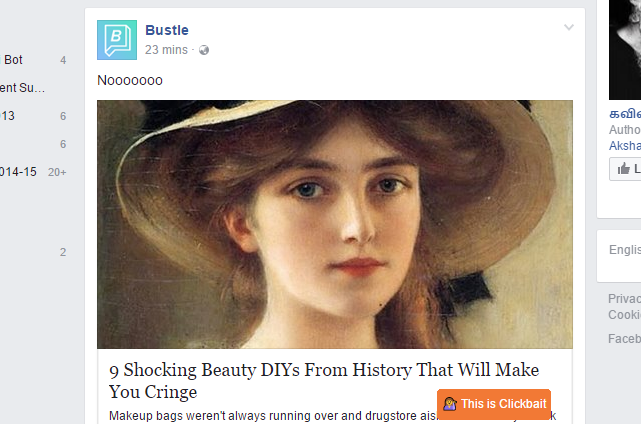
Task: Open the 23 mins timestamp link
Action: 166,50
